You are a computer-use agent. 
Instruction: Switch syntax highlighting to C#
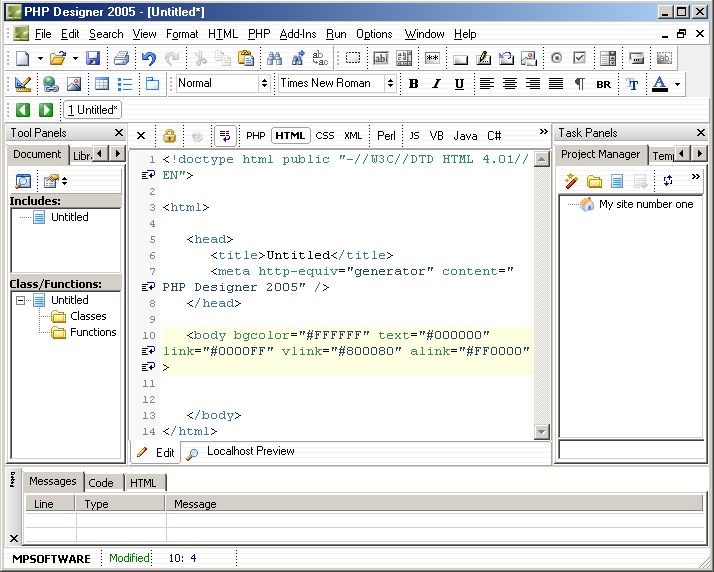click(x=494, y=136)
